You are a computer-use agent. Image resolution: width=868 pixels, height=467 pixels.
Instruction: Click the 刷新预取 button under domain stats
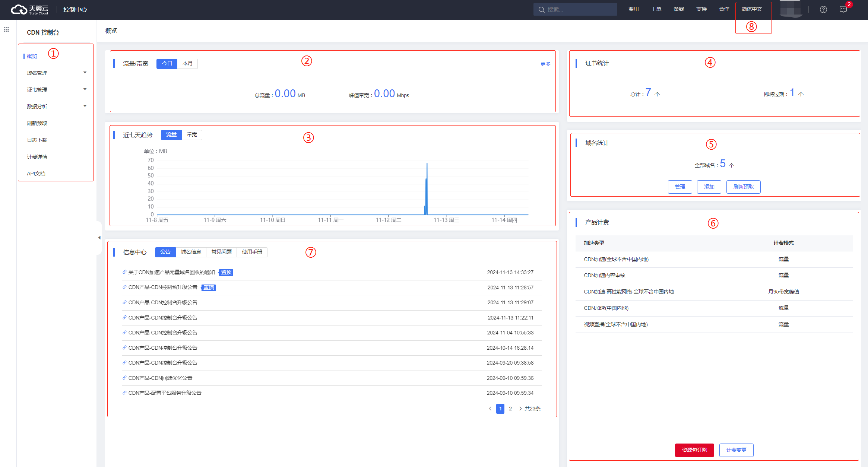[x=744, y=187]
